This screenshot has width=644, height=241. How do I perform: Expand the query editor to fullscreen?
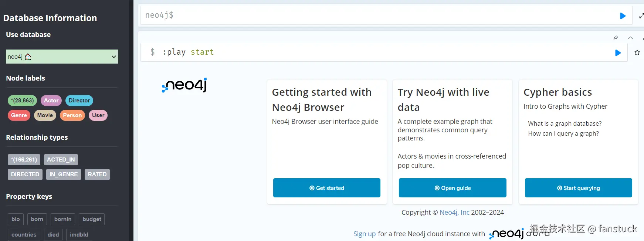pyautogui.click(x=641, y=16)
